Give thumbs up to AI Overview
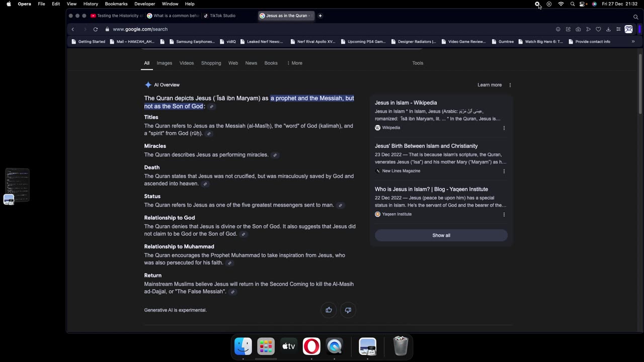 329,310
